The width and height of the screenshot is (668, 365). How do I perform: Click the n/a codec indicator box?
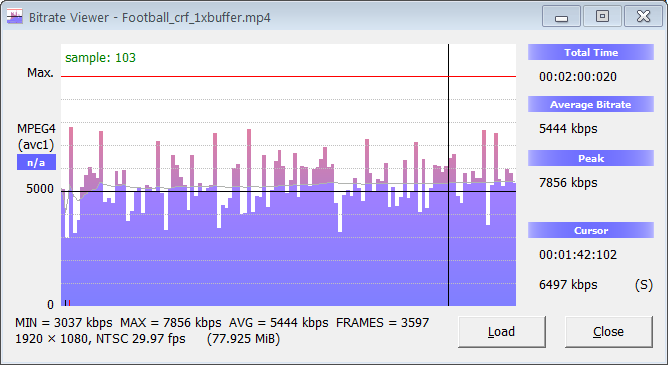tap(36, 162)
